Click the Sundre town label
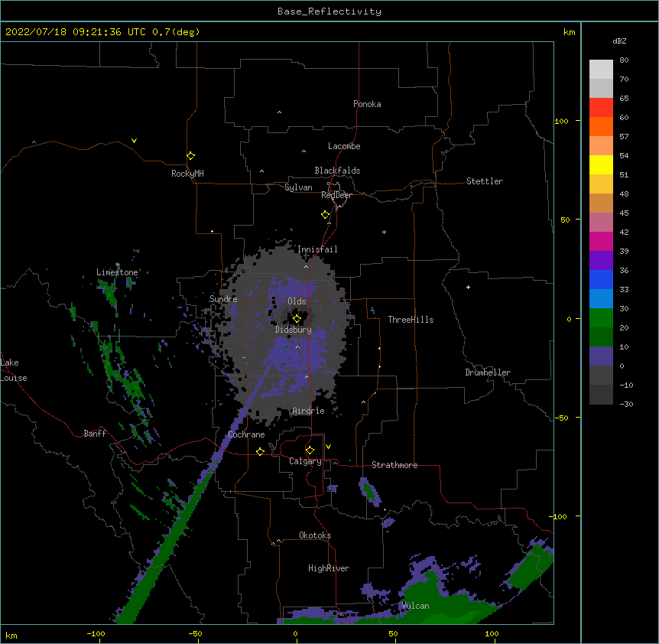Screen dimensions: 659x644 tap(223, 299)
